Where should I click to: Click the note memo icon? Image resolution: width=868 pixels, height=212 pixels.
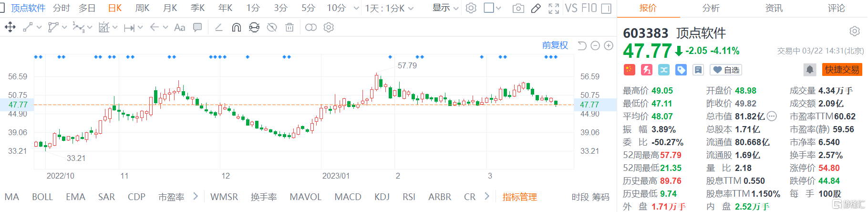tap(698, 70)
